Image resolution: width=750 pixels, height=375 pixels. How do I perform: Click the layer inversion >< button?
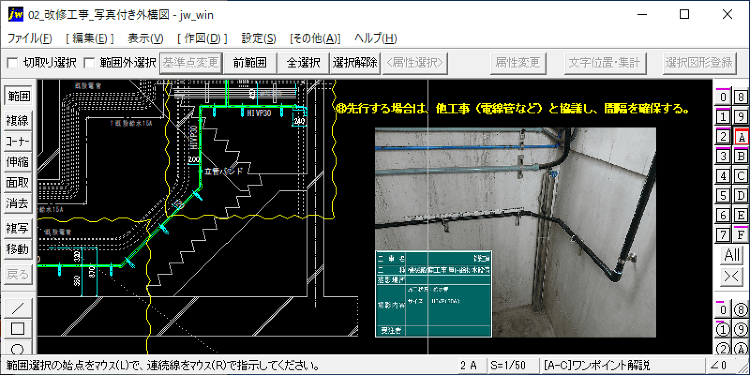tap(732, 277)
